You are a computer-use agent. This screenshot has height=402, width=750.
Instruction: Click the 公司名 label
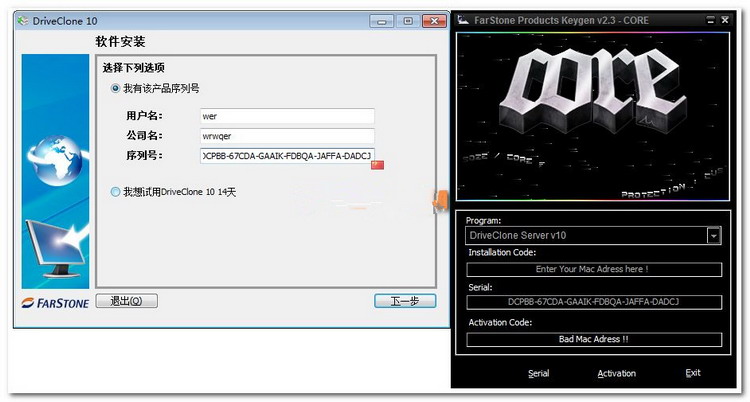144,135
